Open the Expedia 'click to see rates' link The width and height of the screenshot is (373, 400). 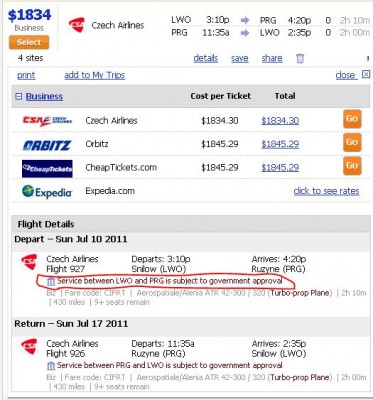click(x=326, y=191)
